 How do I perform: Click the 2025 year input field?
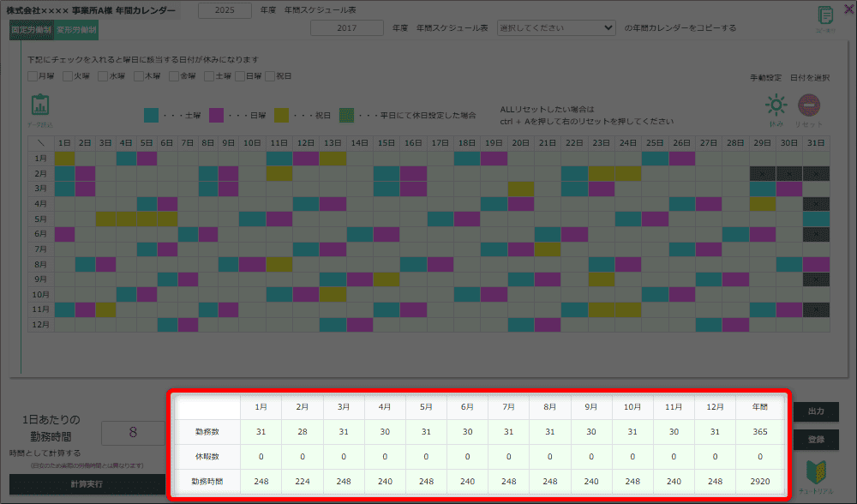pos(225,10)
